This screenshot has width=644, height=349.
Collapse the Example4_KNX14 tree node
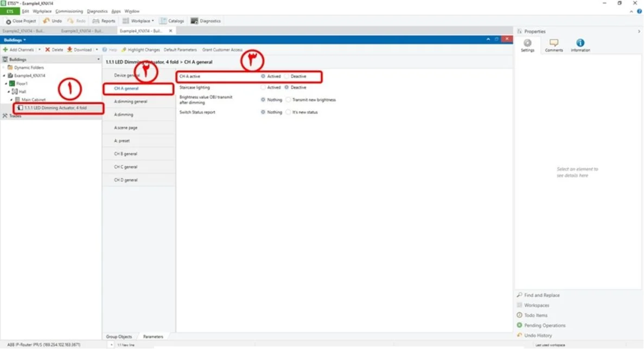[4, 75]
